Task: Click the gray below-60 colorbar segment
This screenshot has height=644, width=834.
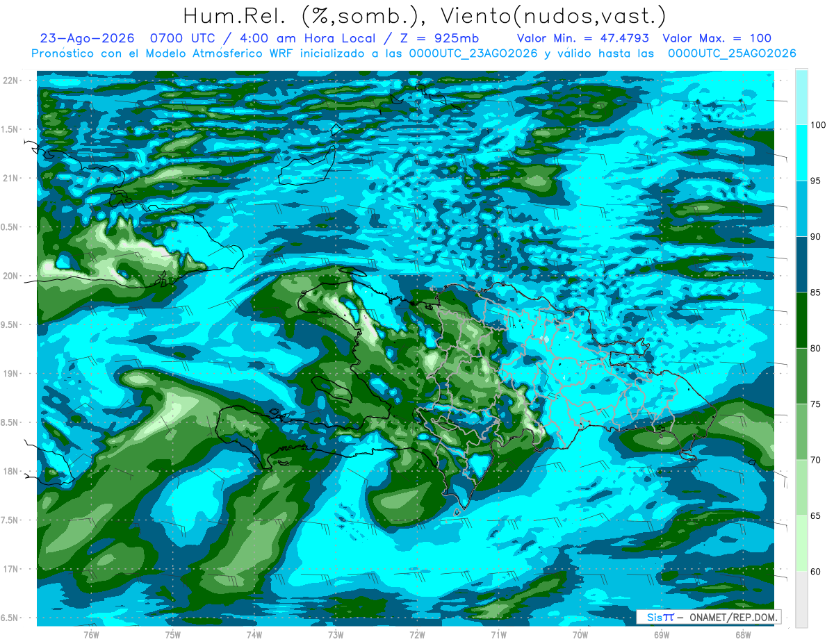Action: 801,599
